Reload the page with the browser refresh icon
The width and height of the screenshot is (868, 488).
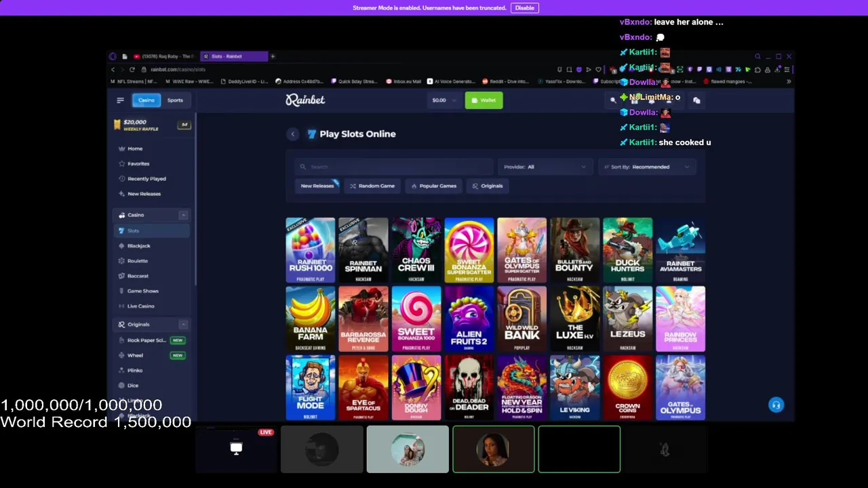click(x=132, y=69)
